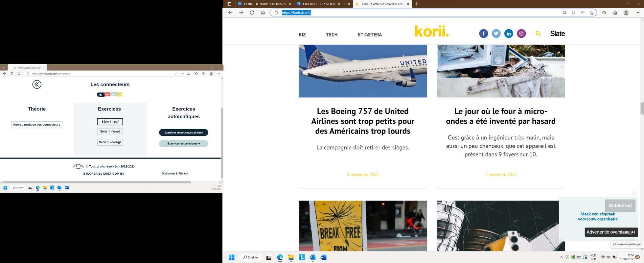This screenshot has height=263, width=644.
Task: Click the home button in korii browser
Action: [x=263, y=12]
